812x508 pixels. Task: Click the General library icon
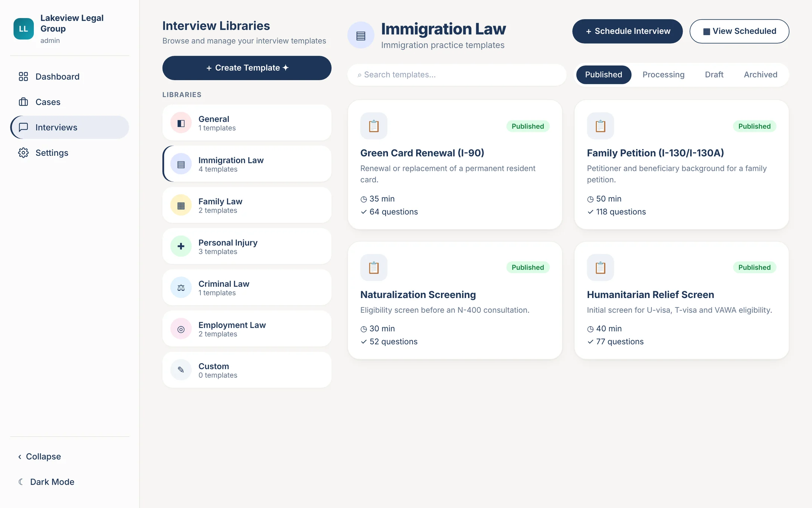(x=181, y=123)
